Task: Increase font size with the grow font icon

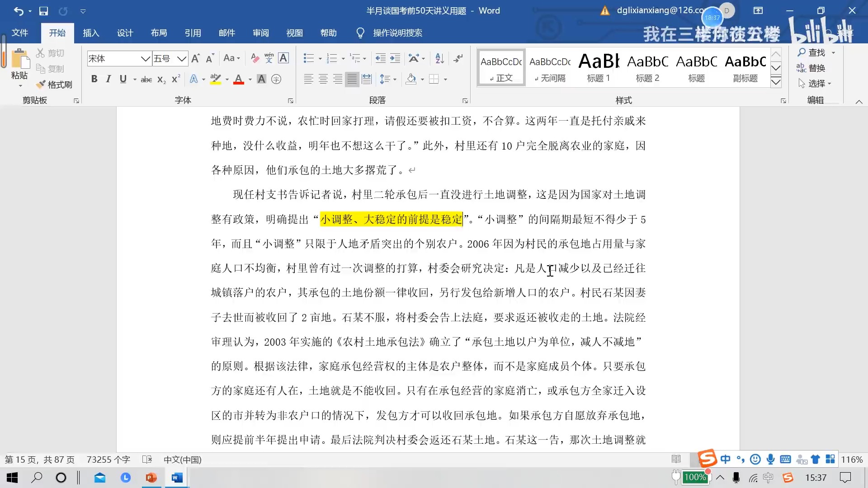Action: point(196,58)
